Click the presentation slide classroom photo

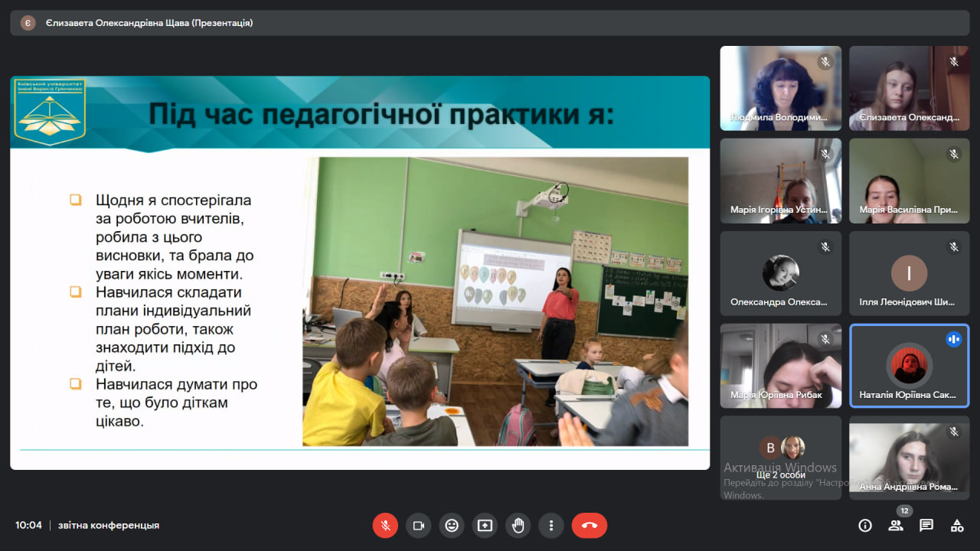tap(495, 302)
